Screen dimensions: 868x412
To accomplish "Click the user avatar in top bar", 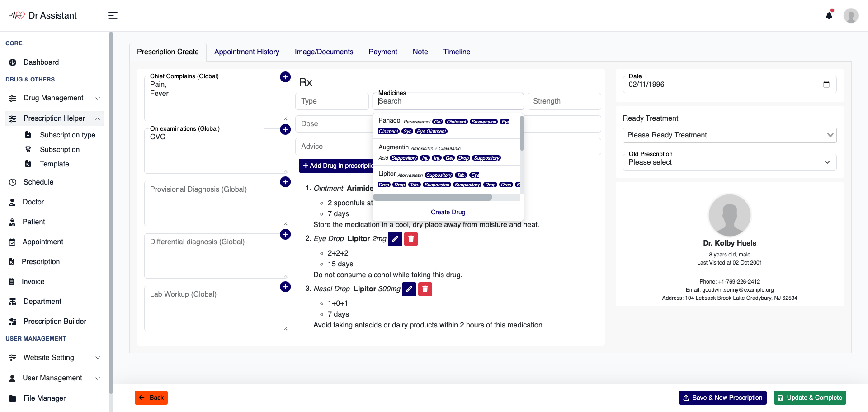I will [x=850, y=16].
